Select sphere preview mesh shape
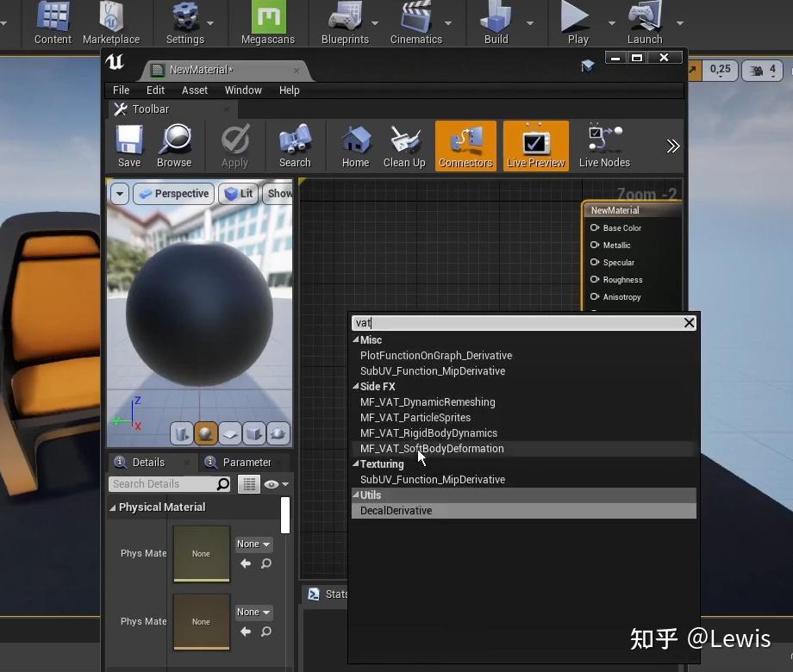Image resolution: width=793 pixels, height=672 pixels. [x=205, y=433]
